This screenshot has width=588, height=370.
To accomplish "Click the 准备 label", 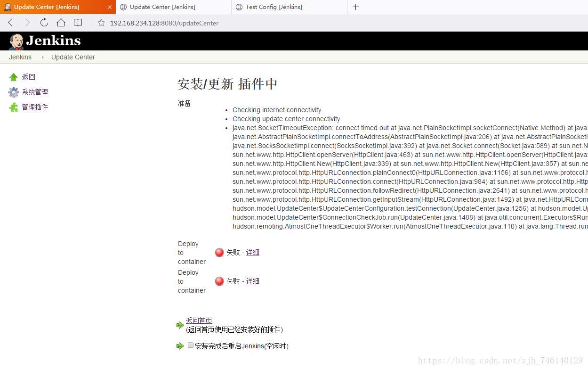I will [x=184, y=103].
